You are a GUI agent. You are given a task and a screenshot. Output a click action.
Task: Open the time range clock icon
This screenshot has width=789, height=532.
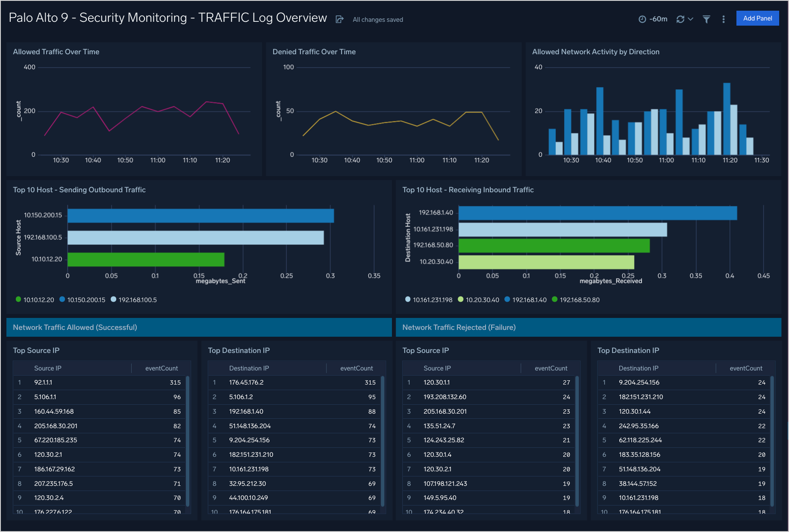click(643, 19)
